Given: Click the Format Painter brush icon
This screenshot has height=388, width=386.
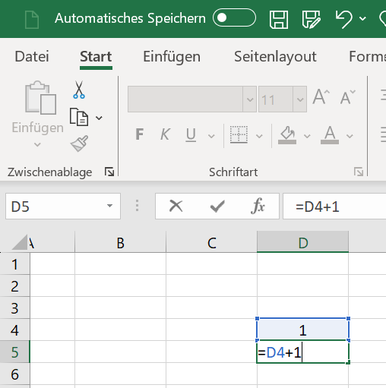Looking at the screenshot, I should click(x=79, y=143).
